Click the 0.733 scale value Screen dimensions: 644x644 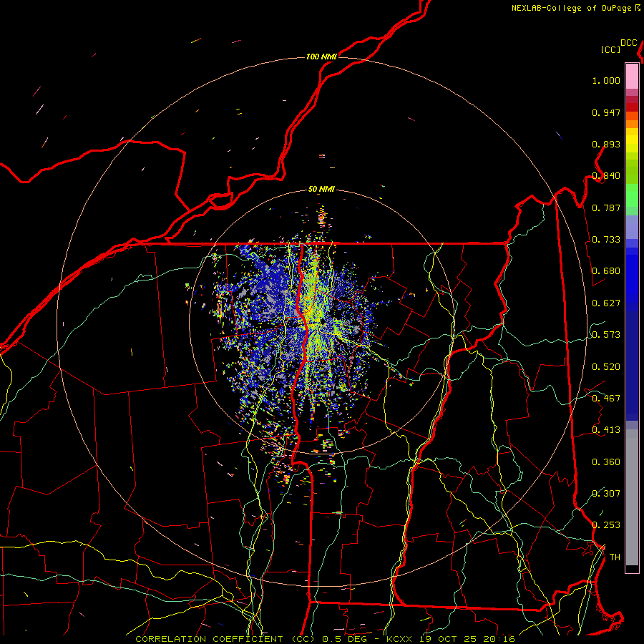pos(606,240)
